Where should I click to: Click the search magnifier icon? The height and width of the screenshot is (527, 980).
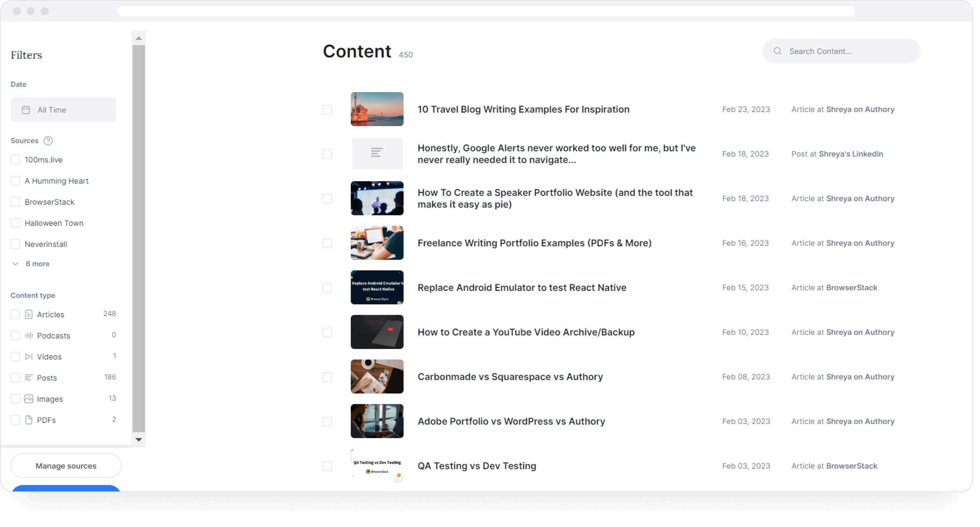[x=777, y=51]
